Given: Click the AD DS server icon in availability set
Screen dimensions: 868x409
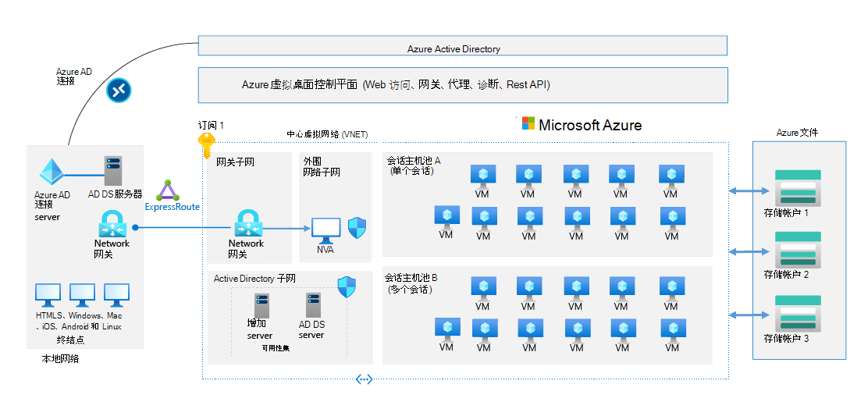Looking at the screenshot, I should (x=313, y=305).
